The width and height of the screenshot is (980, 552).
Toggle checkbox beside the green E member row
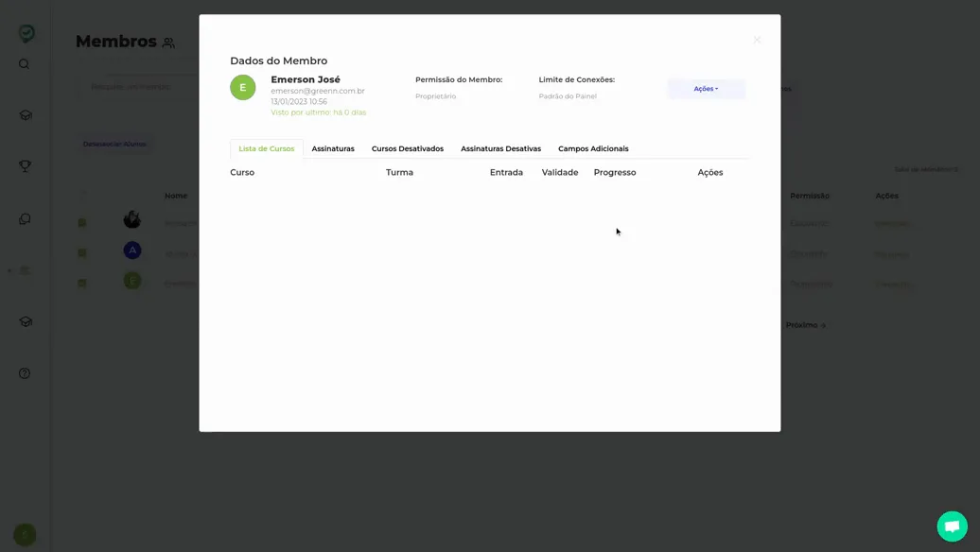pos(82,283)
